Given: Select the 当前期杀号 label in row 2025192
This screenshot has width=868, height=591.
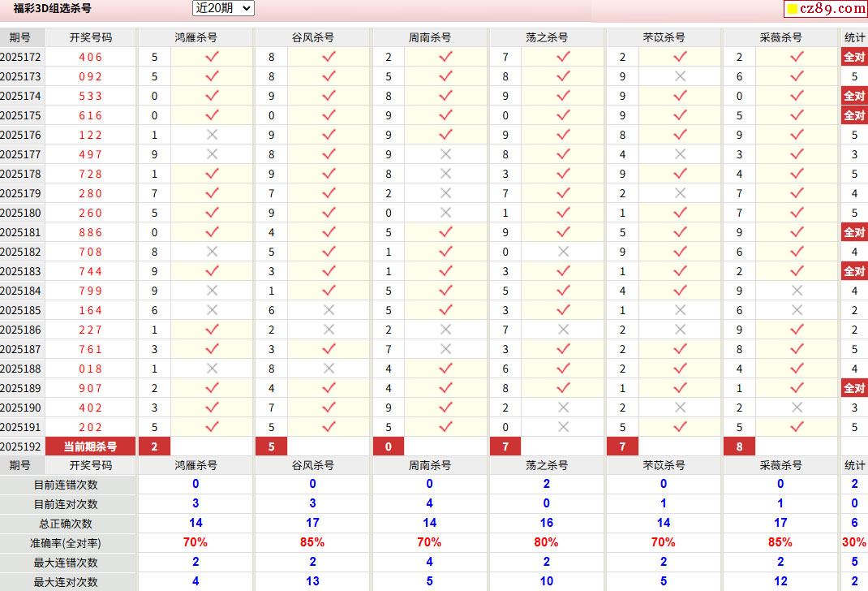Looking at the screenshot, I should click(x=90, y=446).
